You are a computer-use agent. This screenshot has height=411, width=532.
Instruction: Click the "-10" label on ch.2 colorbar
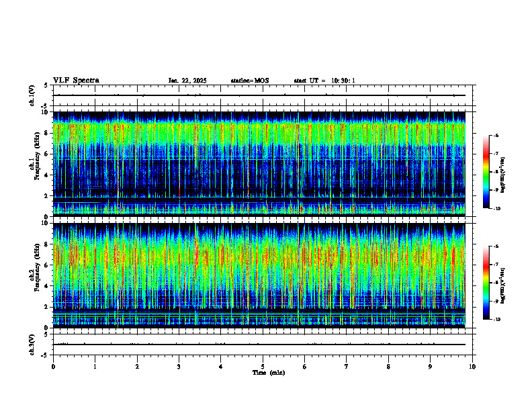(x=496, y=320)
